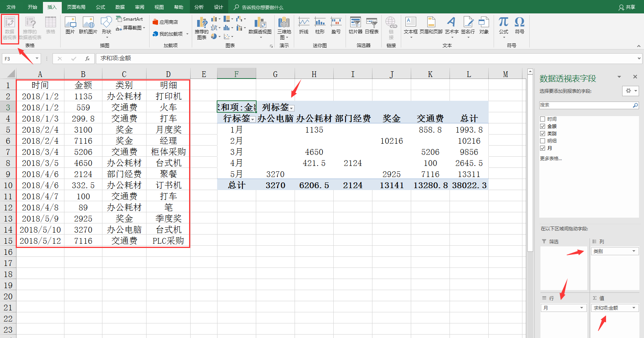Image resolution: width=644 pixels, height=338 pixels.
Task: Select column M header
Action: click(506, 74)
